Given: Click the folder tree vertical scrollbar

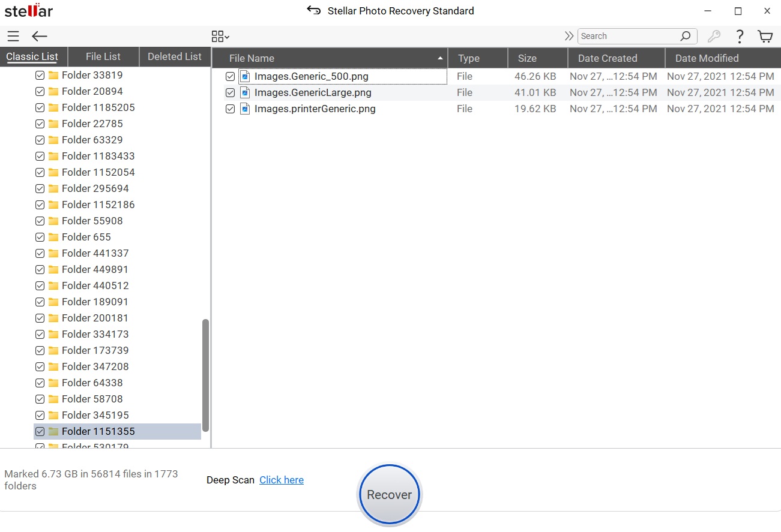Looking at the screenshot, I should 206,375.
